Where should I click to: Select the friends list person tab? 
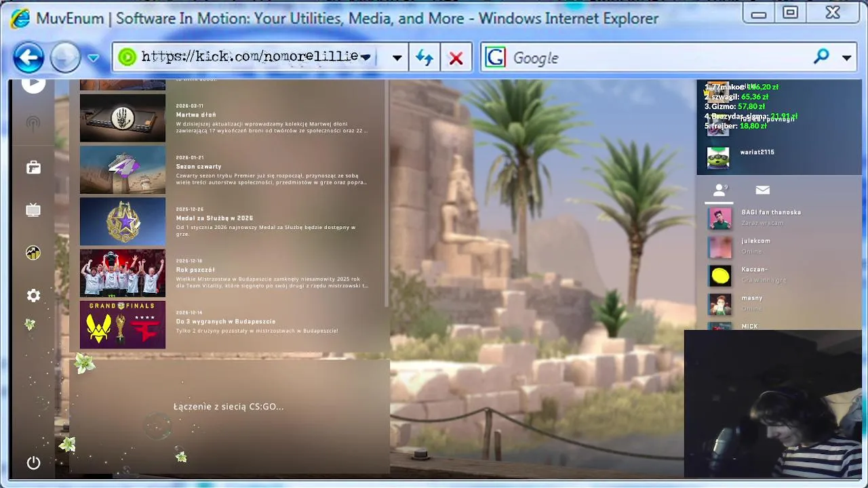point(719,190)
